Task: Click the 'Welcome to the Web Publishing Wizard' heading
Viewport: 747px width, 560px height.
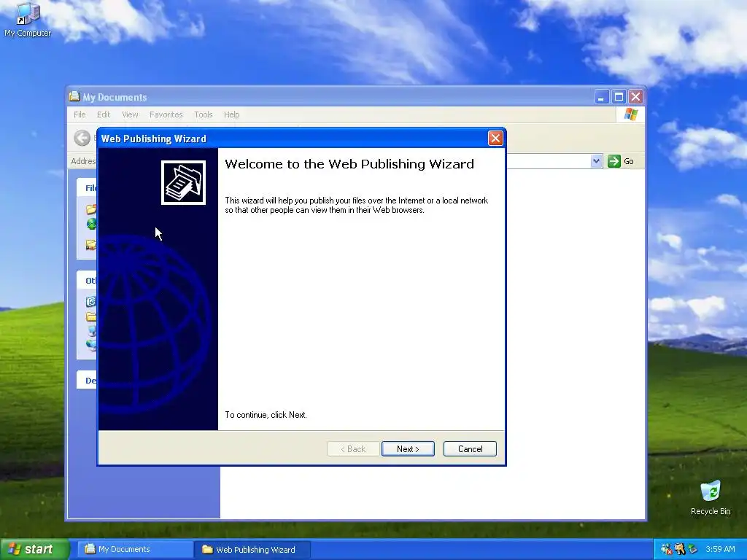Action: pos(349,164)
